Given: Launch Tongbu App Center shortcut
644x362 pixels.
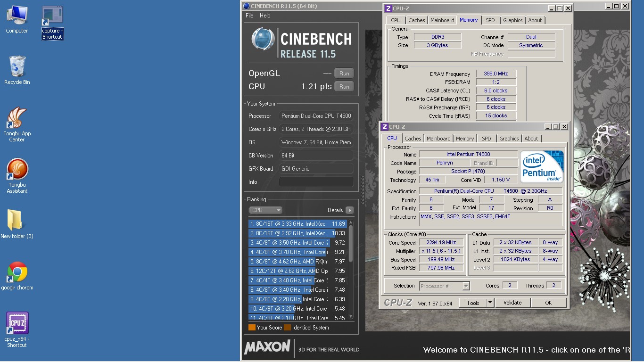Looking at the screenshot, I should click(x=17, y=124).
